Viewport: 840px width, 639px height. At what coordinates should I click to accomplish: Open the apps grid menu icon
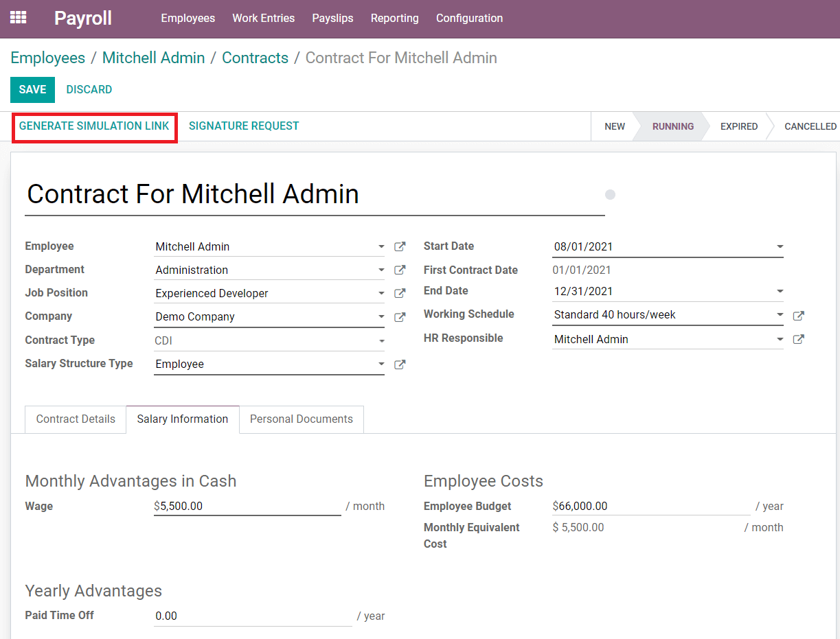point(18,18)
